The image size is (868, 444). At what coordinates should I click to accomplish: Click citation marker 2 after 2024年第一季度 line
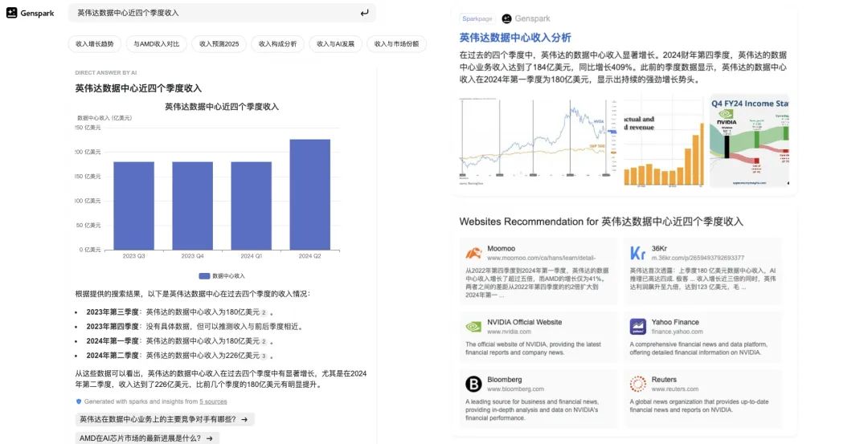[x=264, y=342]
